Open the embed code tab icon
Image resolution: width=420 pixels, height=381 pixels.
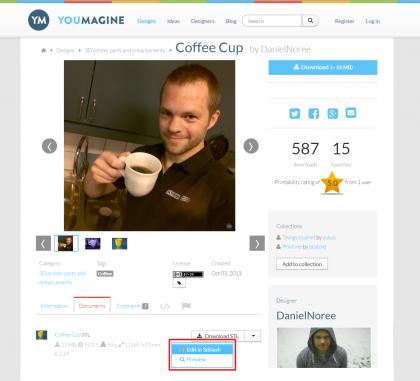point(165,306)
